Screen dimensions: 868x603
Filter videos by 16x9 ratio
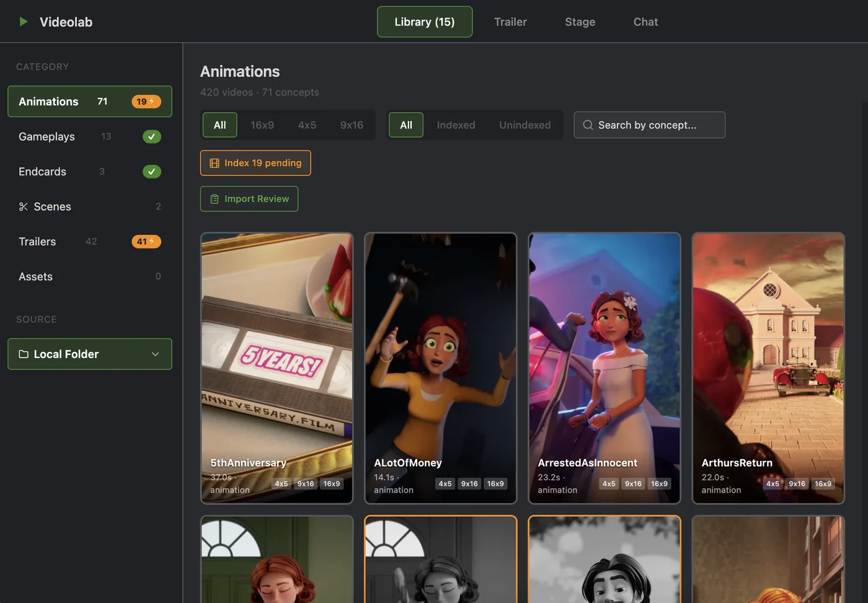262,125
